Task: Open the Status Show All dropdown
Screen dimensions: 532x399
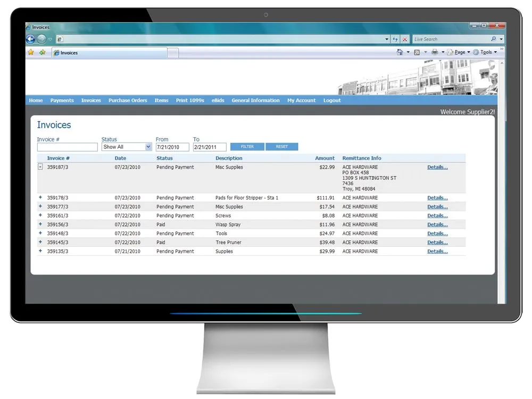Action: click(x=146, y=146)
